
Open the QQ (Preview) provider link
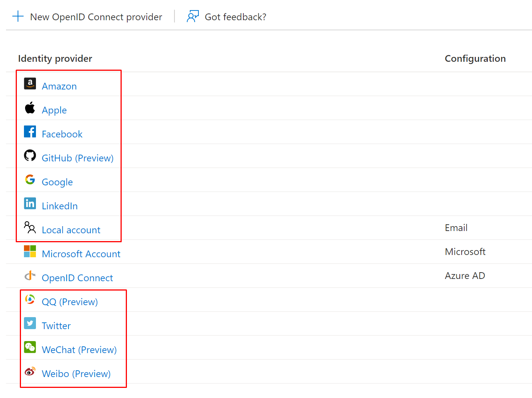coord(70,302)
